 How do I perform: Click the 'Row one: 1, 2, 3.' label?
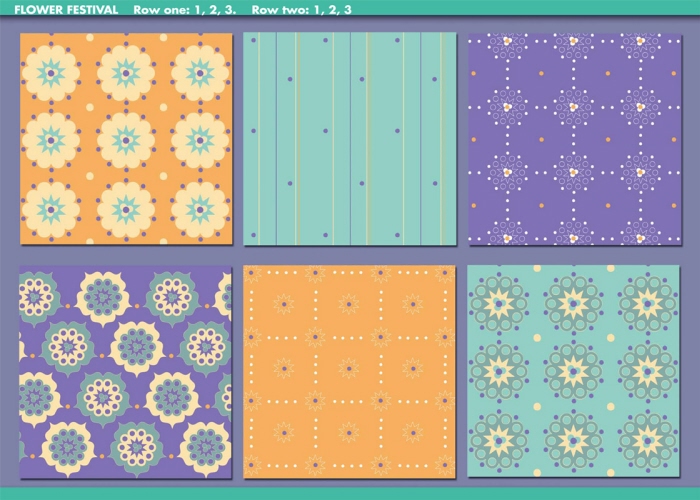(x=184, y=10)
